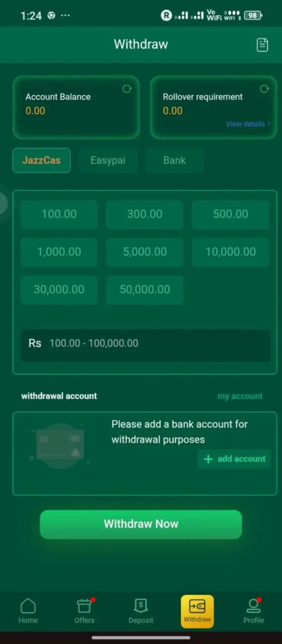Choose the 50,000.00 amount option

pos(144,289)
